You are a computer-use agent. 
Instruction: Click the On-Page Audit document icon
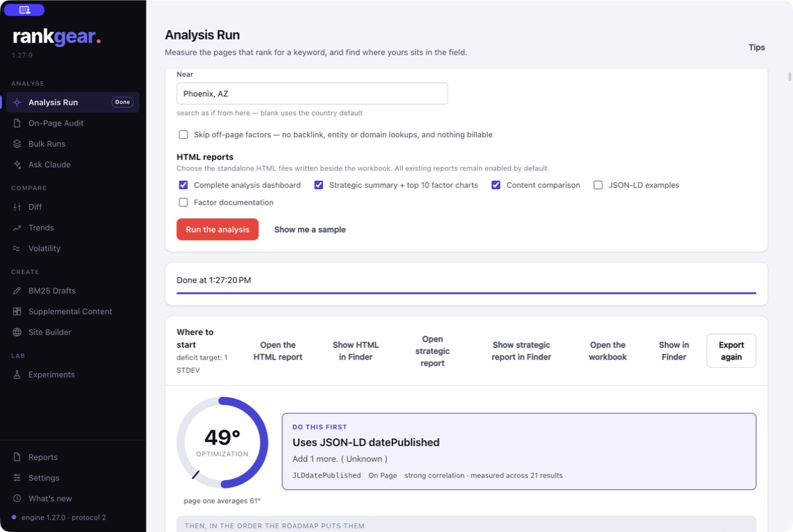tap(17, 123)
